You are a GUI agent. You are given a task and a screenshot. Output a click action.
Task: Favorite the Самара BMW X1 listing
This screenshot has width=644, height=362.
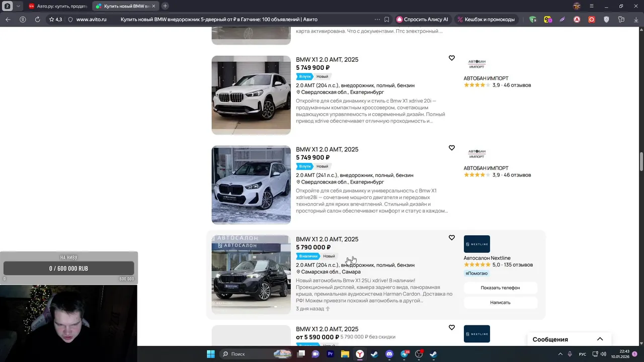(452, 238)
